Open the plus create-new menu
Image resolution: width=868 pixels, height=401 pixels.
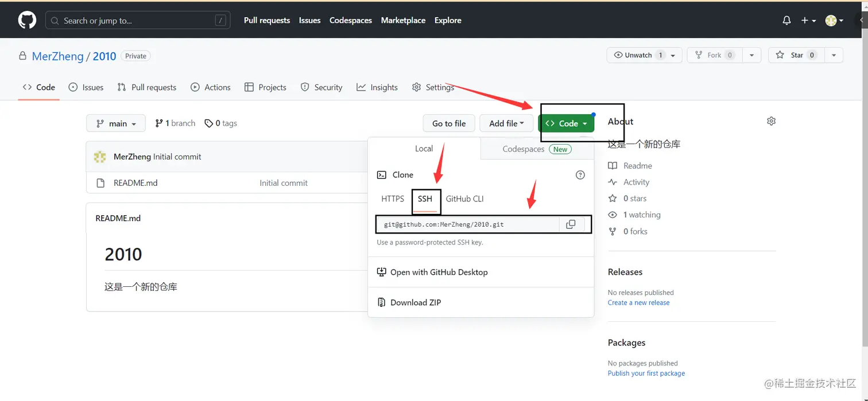[808, 20]
